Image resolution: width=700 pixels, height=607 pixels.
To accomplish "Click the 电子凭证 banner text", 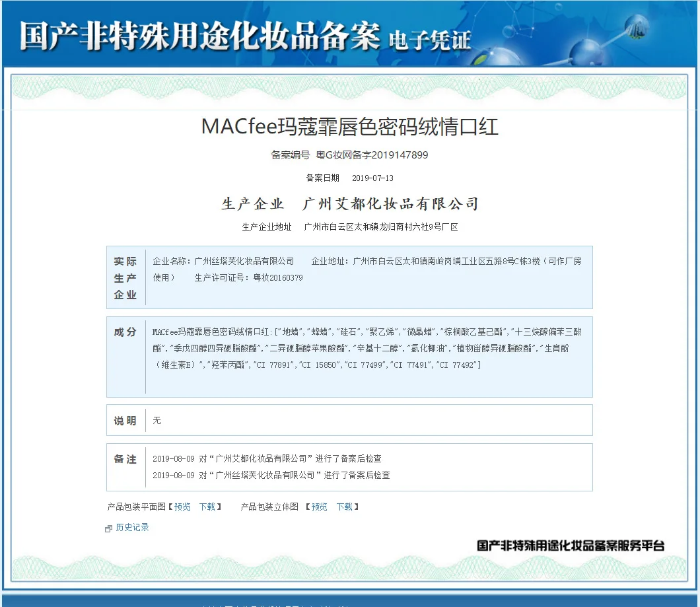I will 430,40.
